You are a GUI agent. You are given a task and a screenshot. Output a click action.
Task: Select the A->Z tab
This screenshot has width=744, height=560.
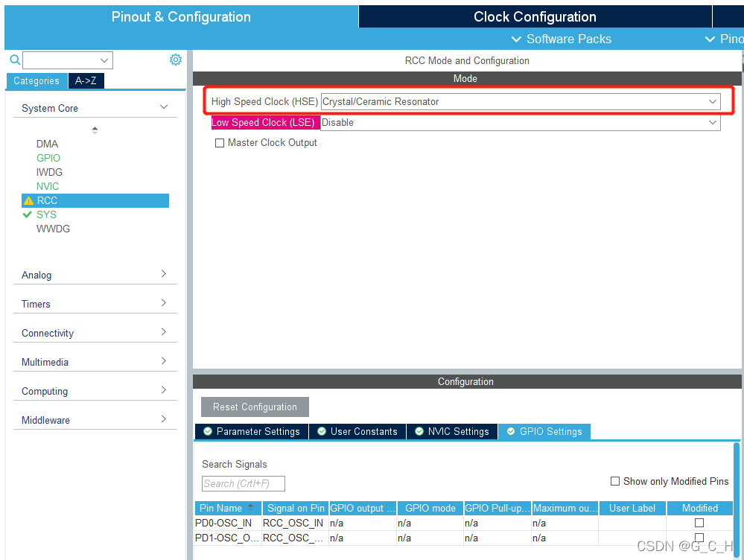click(x=86, y=80)
